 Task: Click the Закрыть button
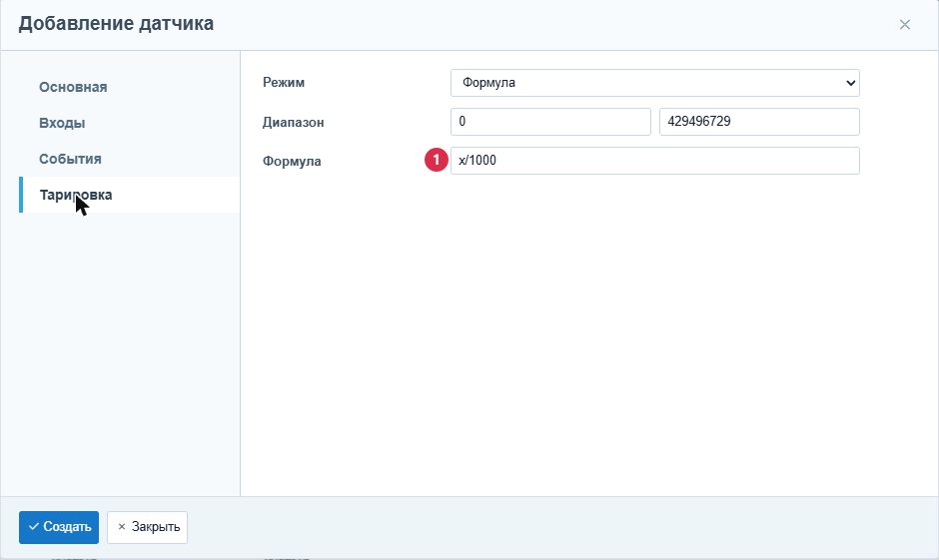pos(147,527)
